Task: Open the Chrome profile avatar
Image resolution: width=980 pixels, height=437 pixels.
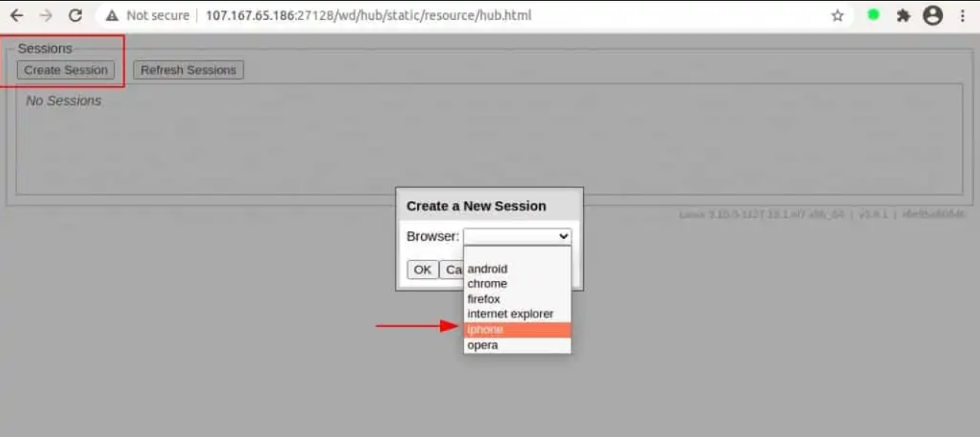Action: pyautogui.click(x=932, y=15)
